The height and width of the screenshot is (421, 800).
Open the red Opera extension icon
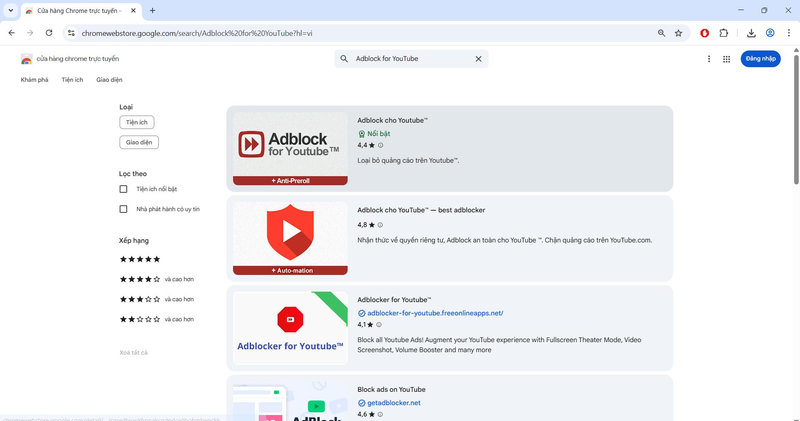point(705,33)
